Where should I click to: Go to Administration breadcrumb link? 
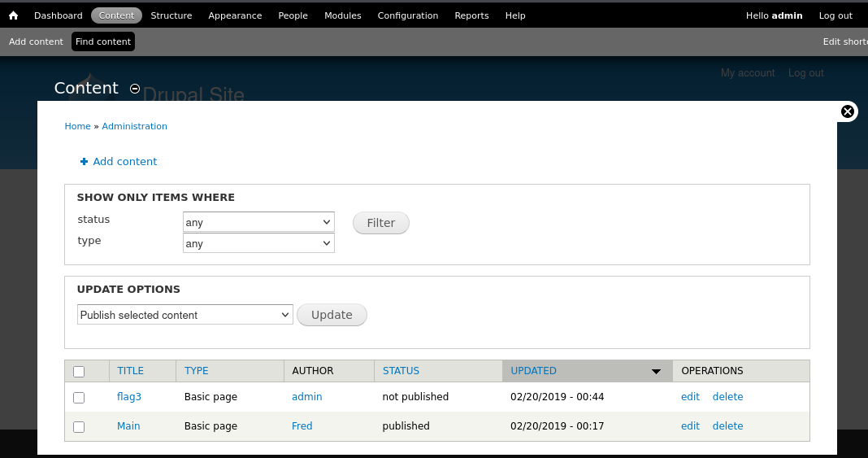[x=134, y=127]
